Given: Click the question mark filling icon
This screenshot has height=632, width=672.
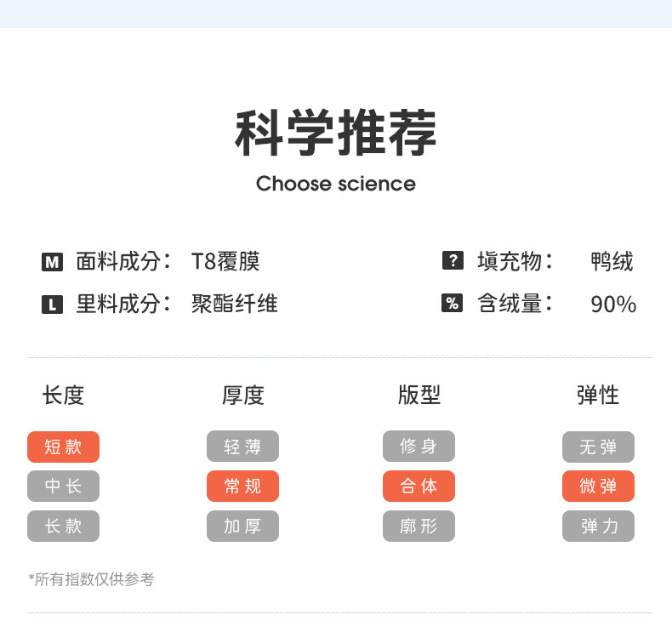Looking at the screenshot, I should (453, 261).
